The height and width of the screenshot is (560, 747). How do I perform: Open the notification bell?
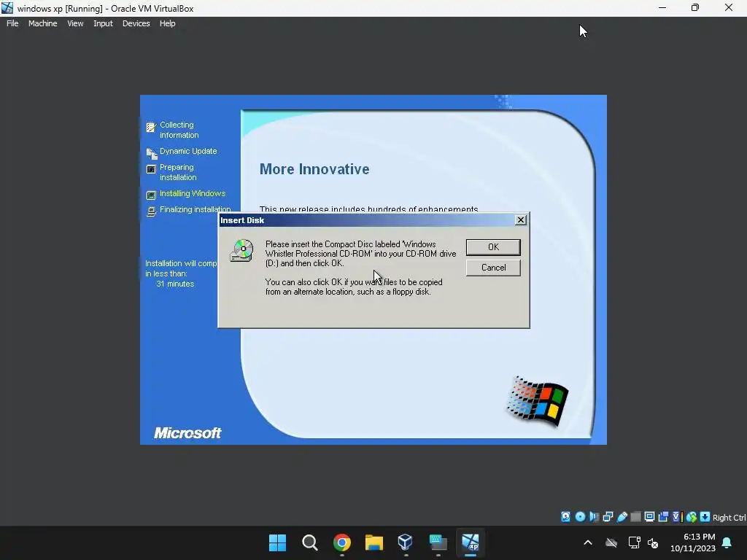[x=727, y=542]
